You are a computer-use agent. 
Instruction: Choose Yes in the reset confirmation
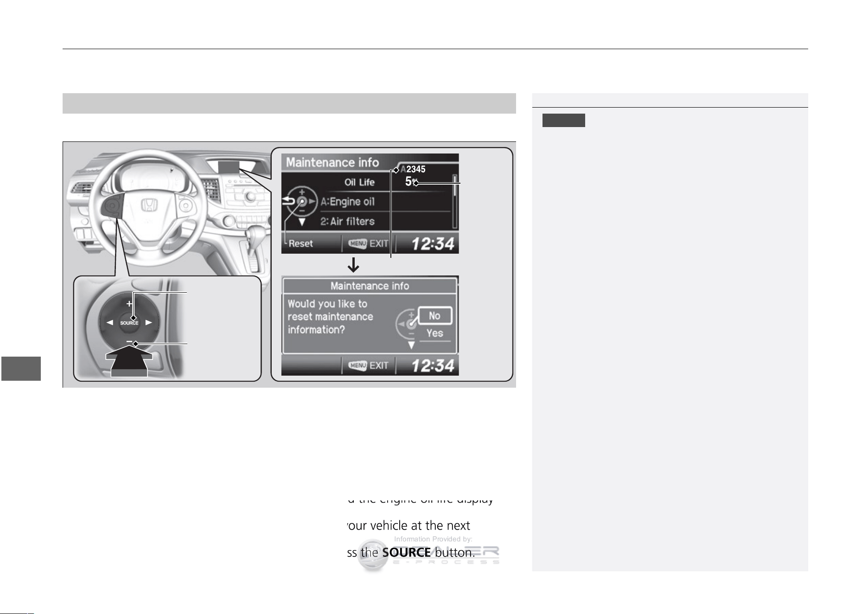coord(435,333)
